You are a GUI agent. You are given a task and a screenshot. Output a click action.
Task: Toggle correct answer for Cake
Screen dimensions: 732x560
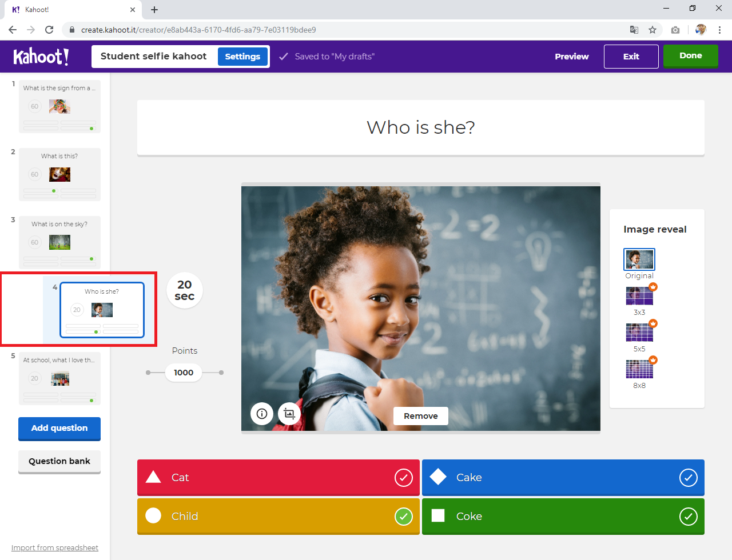pos(688,478)
